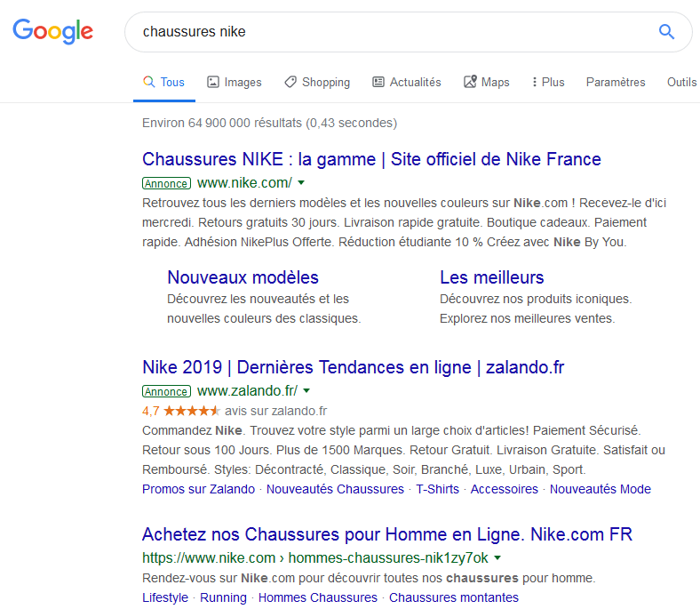Open the Running sitelink
Viewport: 700px width, 609px height.
[x=223, y=597]
